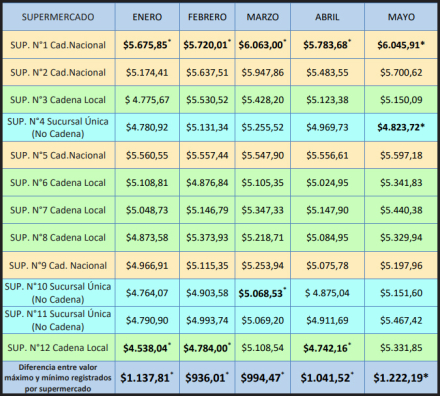Click the value $5.637,51

click(x=207, y=72)
